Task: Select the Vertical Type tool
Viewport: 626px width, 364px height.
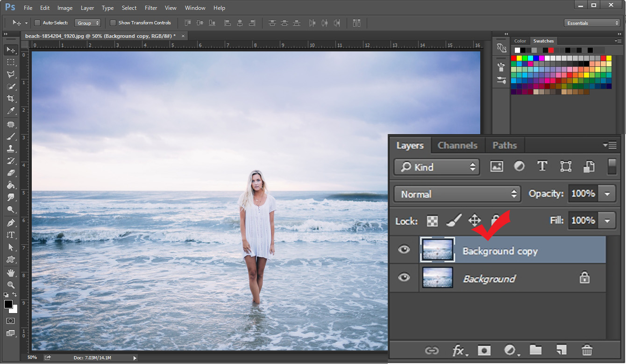Action: pos(10,235)
